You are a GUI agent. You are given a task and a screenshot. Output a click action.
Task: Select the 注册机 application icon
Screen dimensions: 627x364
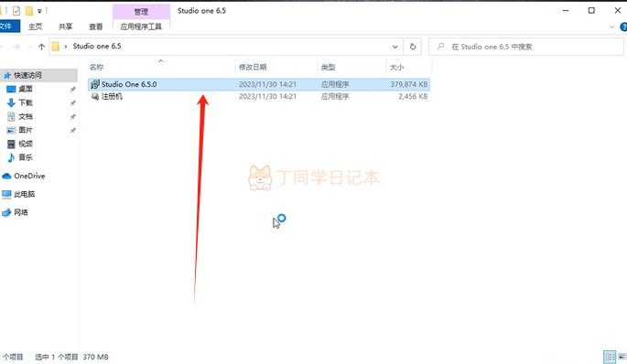click(95, 96)
